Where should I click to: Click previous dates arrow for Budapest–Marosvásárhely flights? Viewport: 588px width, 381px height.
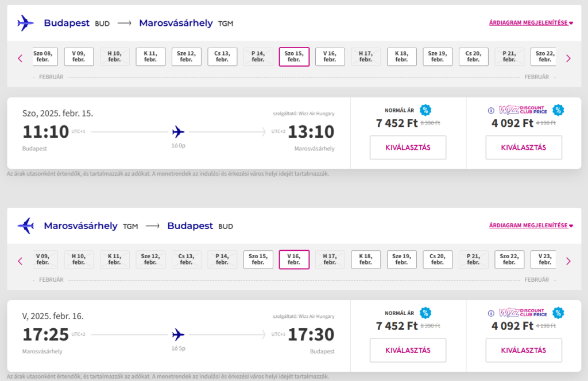coord(20,59)
